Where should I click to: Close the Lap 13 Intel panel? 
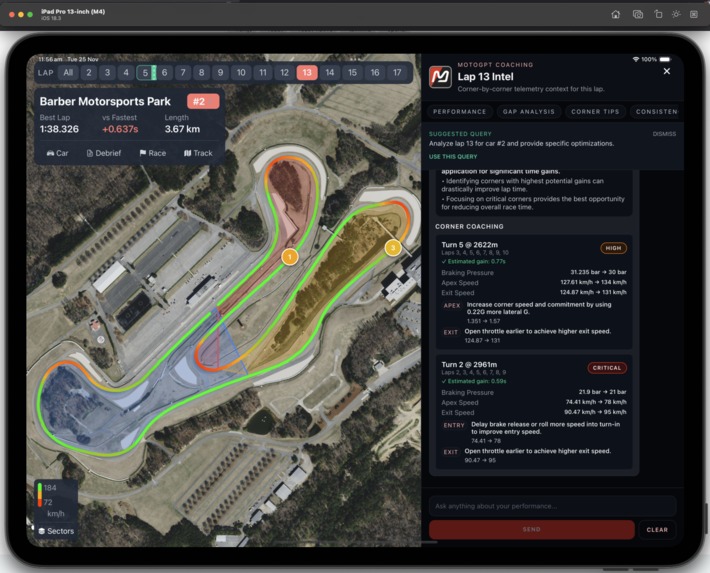(667, 71)
